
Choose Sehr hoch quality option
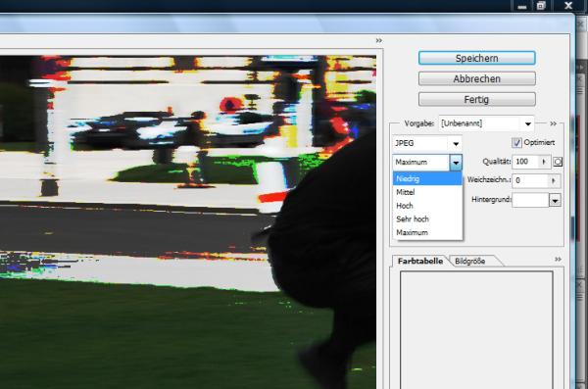[x=427, y=219]
